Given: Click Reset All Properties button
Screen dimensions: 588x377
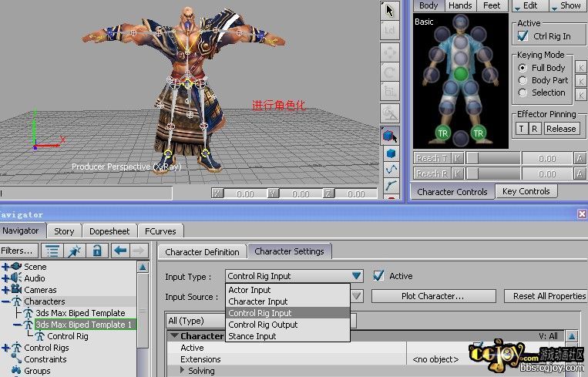Looking at the screenshot, I should (x=546, y=296).
